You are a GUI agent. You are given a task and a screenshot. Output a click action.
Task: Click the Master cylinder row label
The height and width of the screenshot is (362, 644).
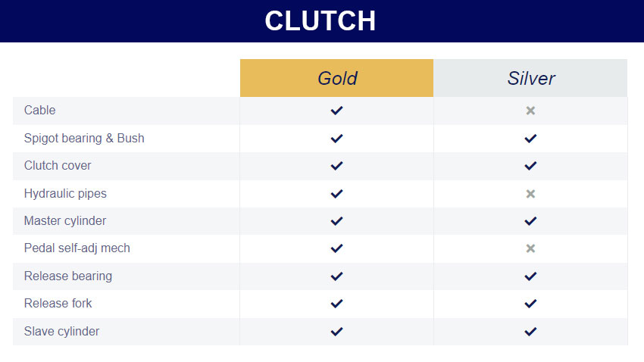(x=65, y=221)
